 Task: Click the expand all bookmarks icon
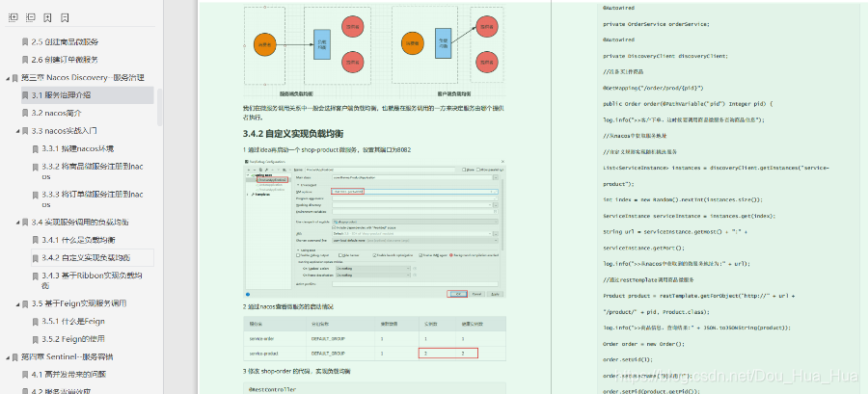pos(14,17)
